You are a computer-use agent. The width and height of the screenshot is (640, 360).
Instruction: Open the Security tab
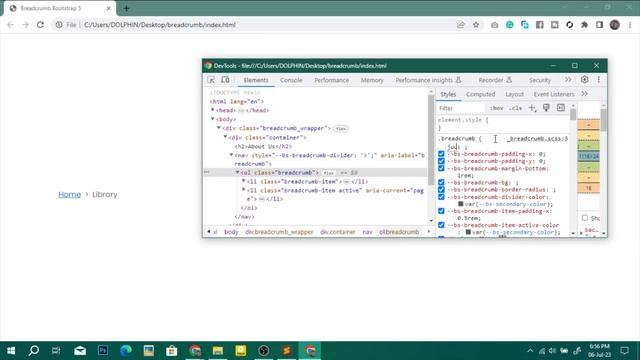point(540,80)
